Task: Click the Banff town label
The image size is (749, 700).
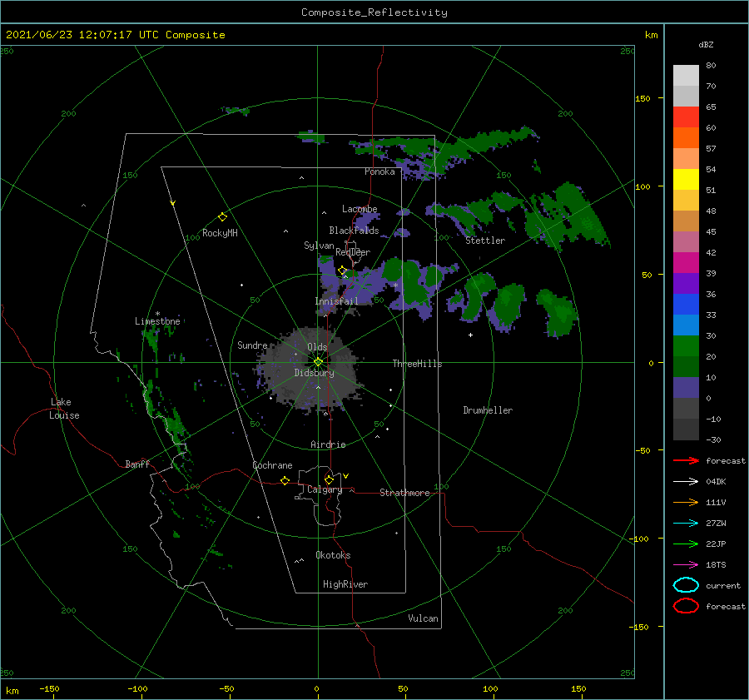Action: click(137, 464)
